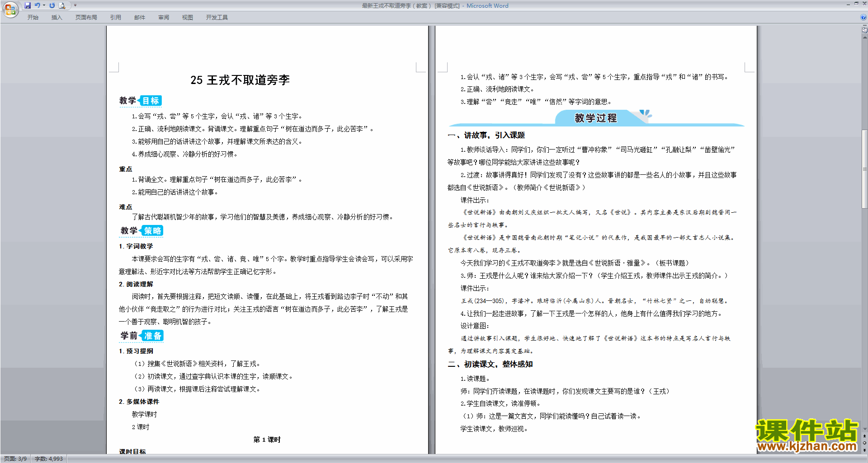The image size is (868, 463).
Task: Click the 学前准备 section heading badge
Action: click(x=142, y=336)
